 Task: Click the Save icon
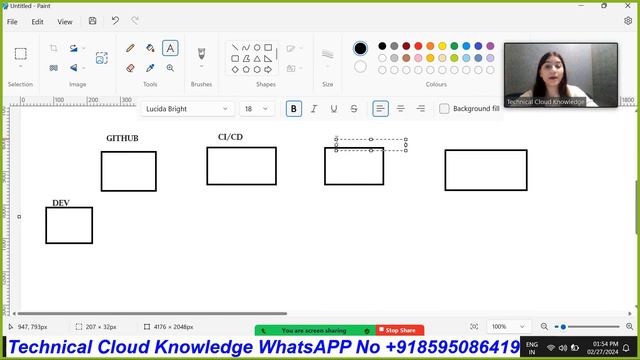pos(93,21)
